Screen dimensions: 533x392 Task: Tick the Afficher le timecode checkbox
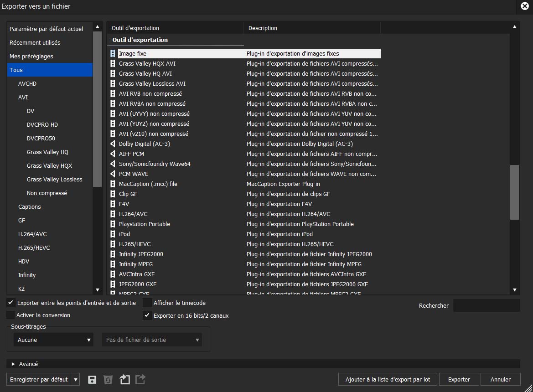pyautogui.click(x=147, y=303)
